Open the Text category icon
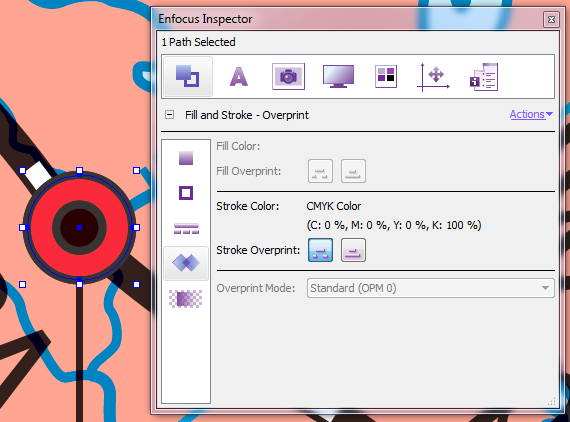Screen dimensions: 570x422 [238, 76]
